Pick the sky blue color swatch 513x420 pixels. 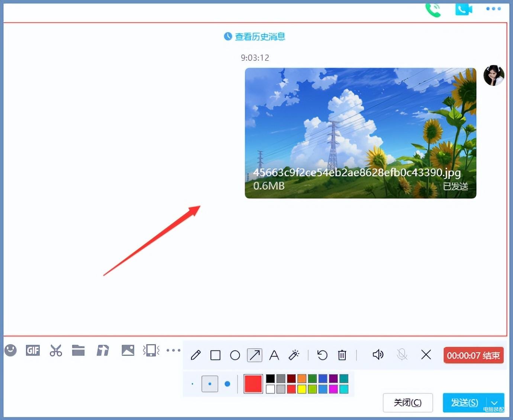tap(323, 389)
